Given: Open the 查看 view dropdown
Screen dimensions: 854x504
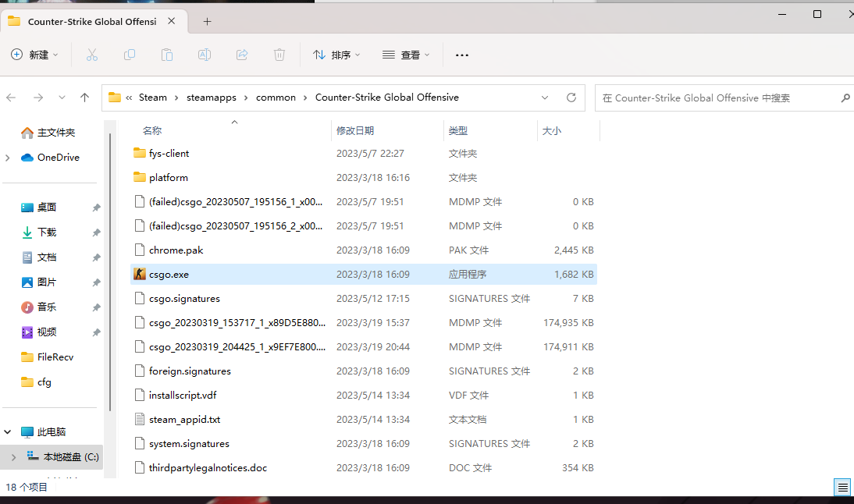Looking at the screenshot, I should (x=406, y=55).
